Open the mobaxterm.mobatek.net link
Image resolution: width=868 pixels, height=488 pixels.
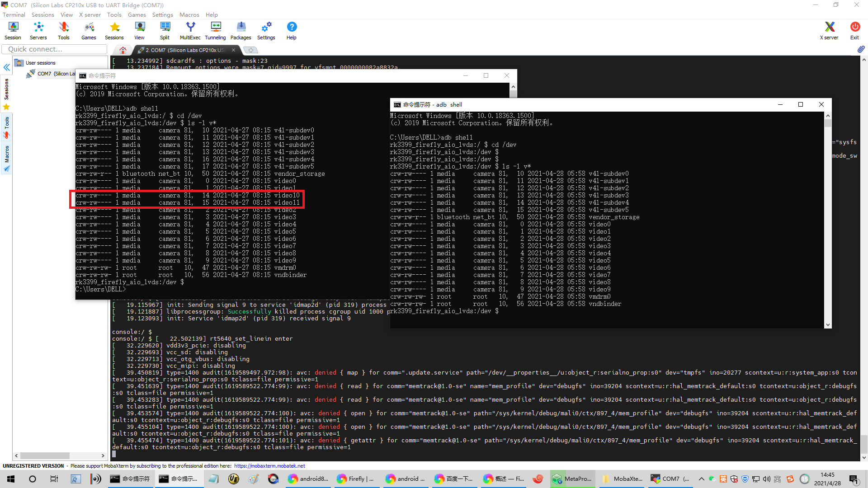(x=269, y=466)
